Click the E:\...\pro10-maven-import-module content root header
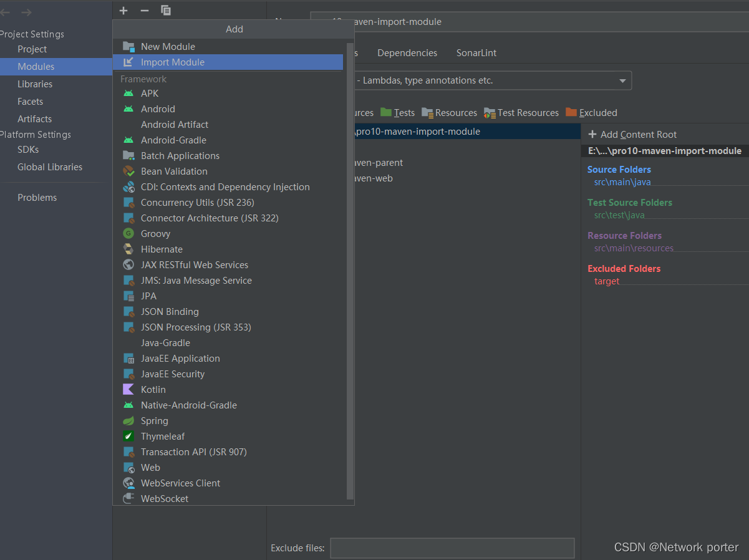The image size is (749, 560). click(x=665, y=151)
